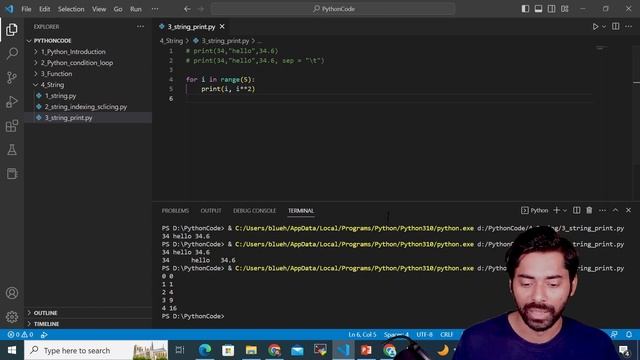Open run button dropdown arrow
This screenshot has height=360, width=640.
[604, 27]
